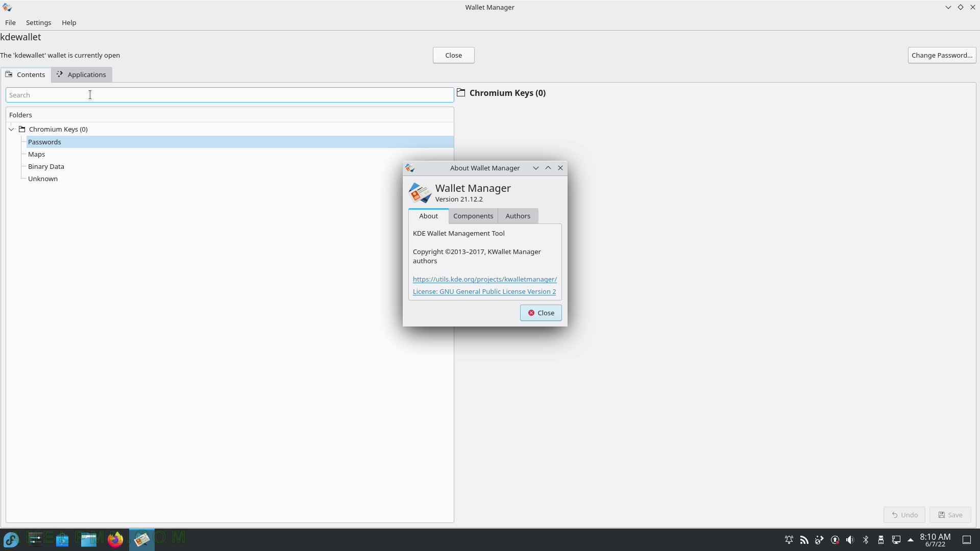Open the clock showing 8:10 AM
The height and width of the screenshot is (551, 980).
[x=935, y=540]
